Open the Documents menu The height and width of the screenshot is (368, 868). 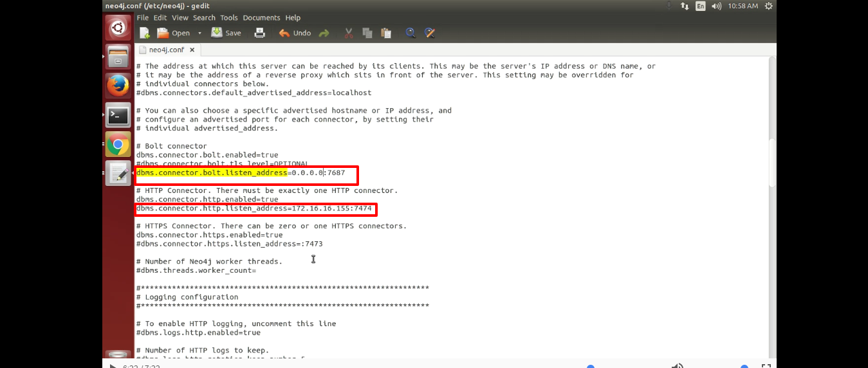[261, 17]
